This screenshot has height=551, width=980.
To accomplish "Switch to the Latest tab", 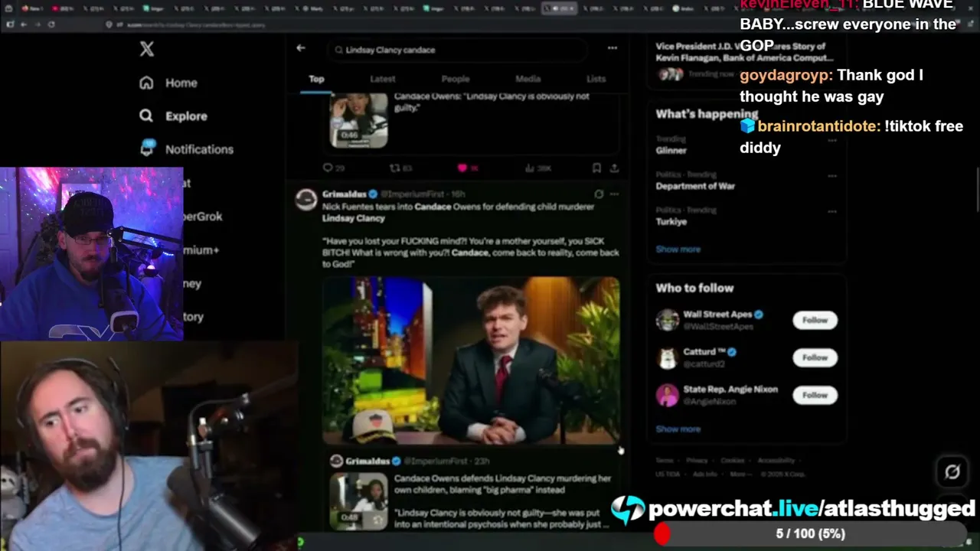I will (x=383, y=79).
